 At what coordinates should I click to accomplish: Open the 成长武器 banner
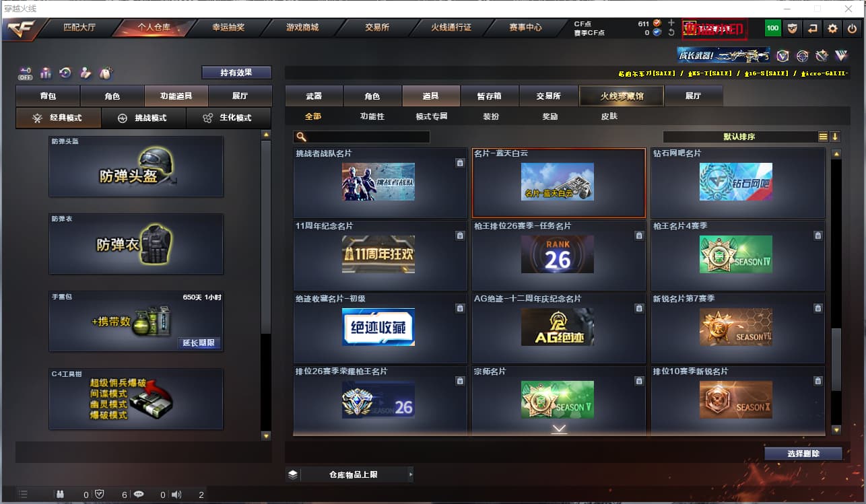724,55
